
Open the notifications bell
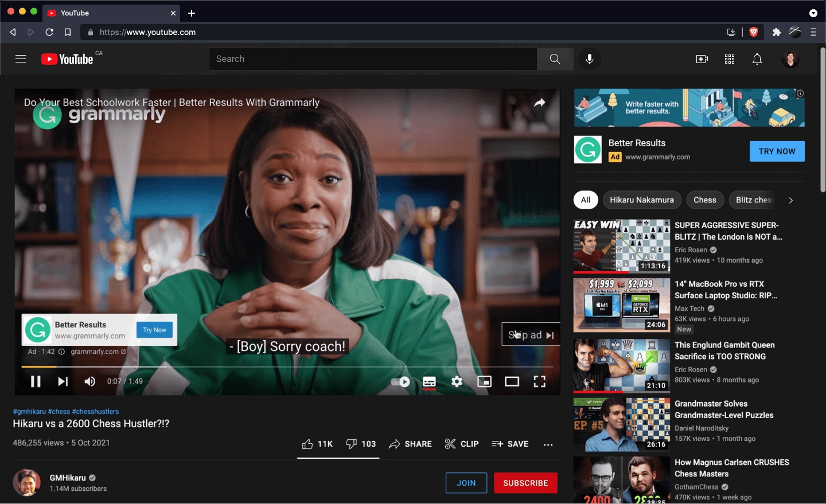tap(757, 59)
